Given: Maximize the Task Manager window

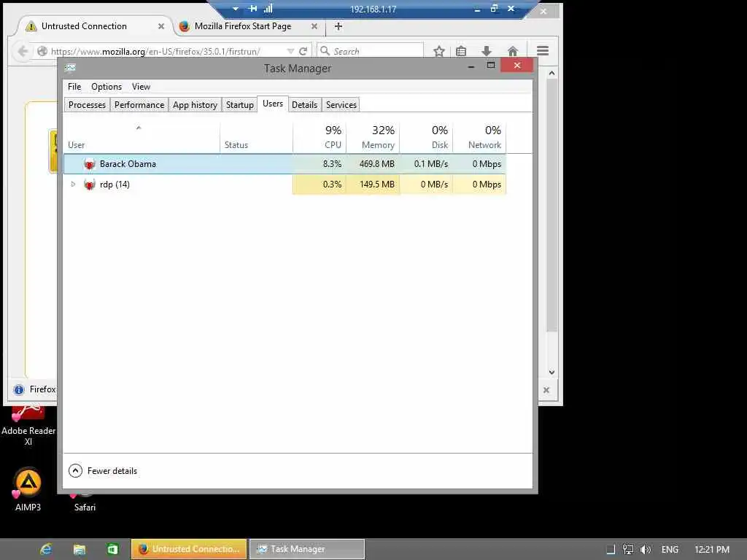Looking at the screenshot, I should (491, 65).
